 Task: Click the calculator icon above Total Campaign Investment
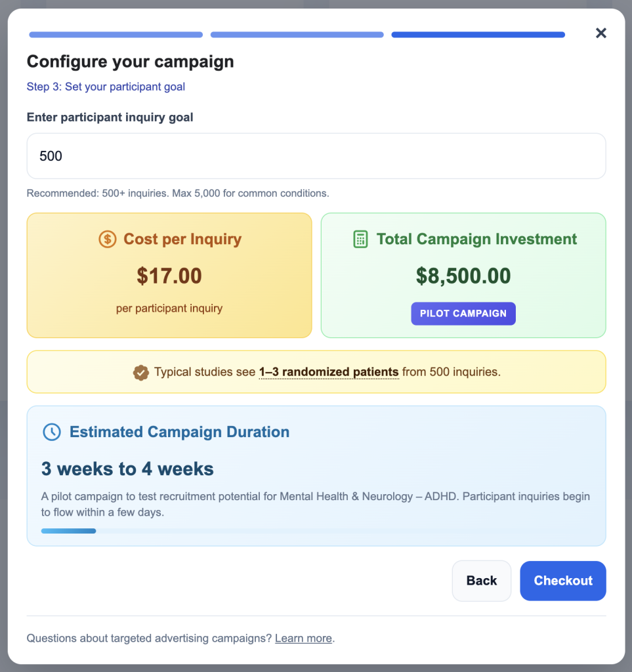click(360, 239)
